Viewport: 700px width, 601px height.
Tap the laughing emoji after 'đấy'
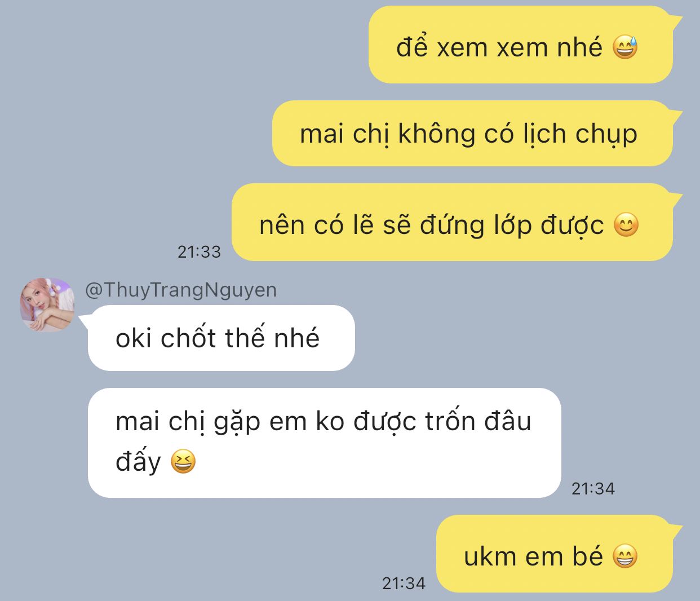click(183, 461)
